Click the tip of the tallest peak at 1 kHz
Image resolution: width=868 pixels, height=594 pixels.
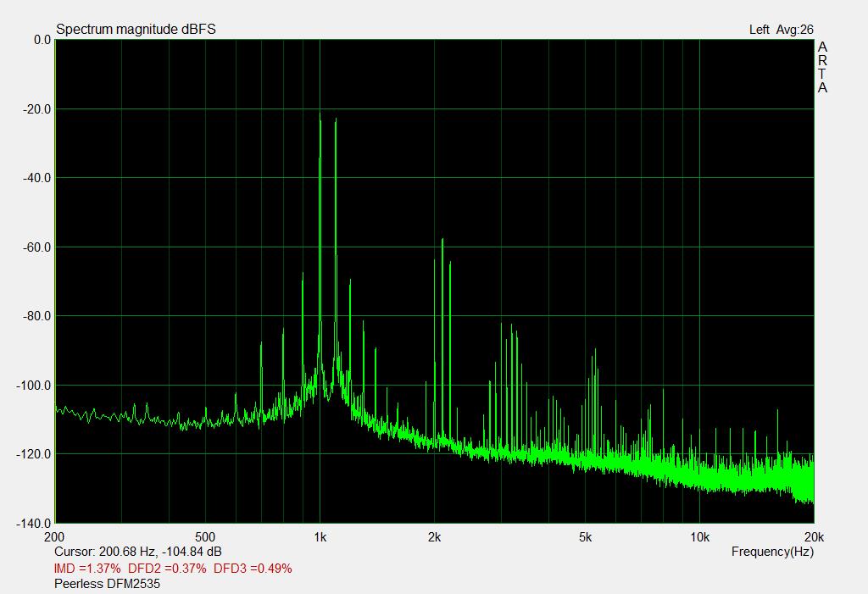click(x=320, y=115)
